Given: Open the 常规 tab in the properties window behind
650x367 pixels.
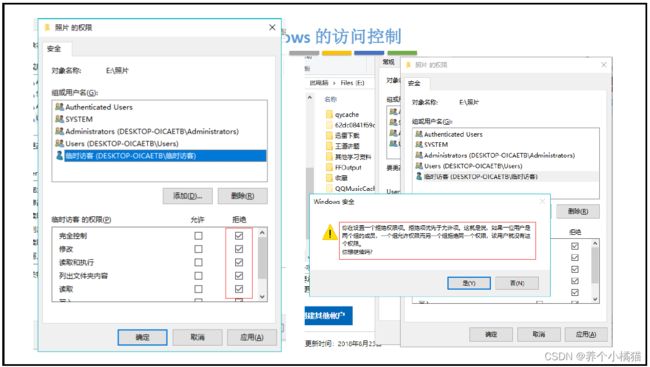Looking at the screenshot, I should [389, 62].
